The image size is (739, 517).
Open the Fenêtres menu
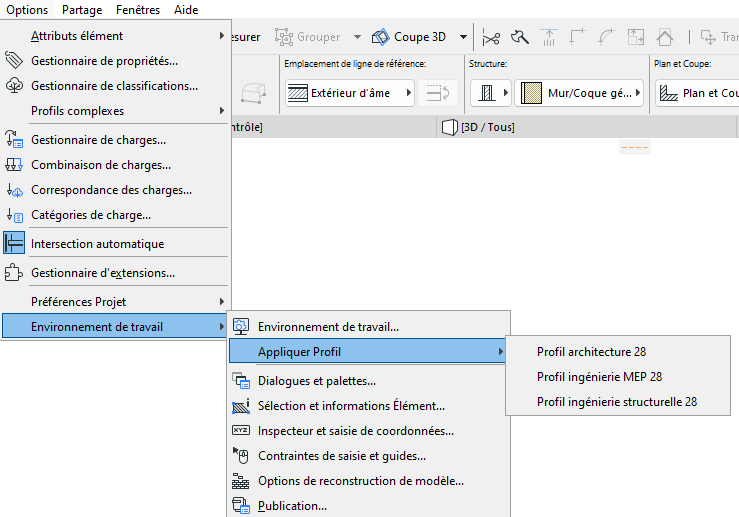pyautogui.click(x=138, y=9)
